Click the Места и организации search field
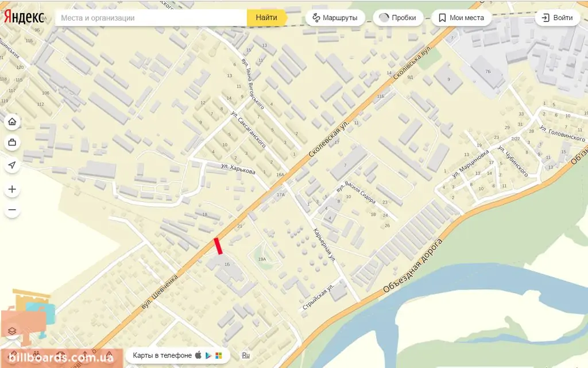 (151, 18)
